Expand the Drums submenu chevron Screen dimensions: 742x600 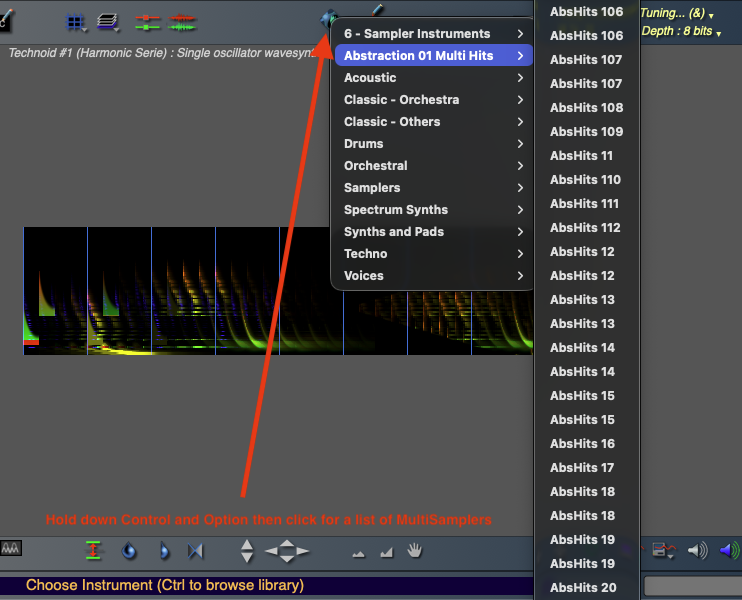520,144
